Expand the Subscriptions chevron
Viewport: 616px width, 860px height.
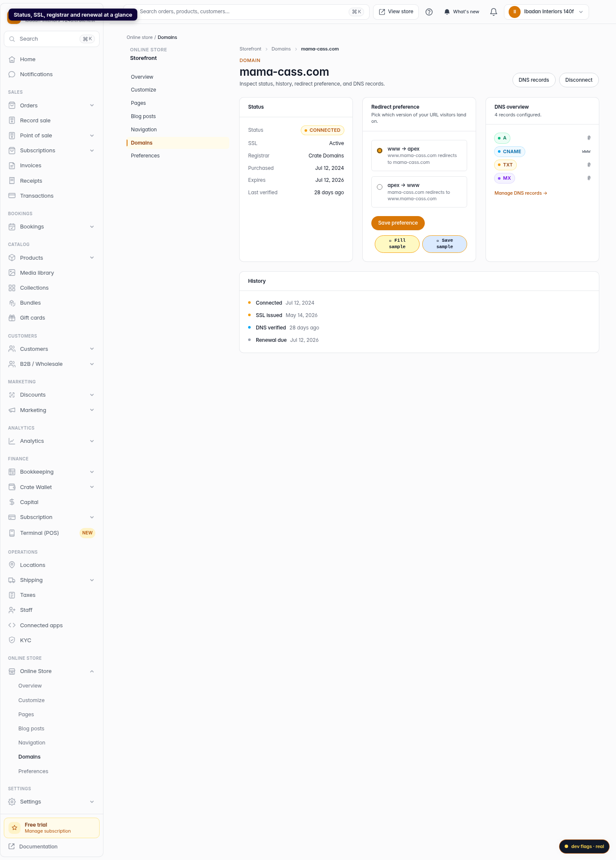pyautogui.click(x=92, y=151)
